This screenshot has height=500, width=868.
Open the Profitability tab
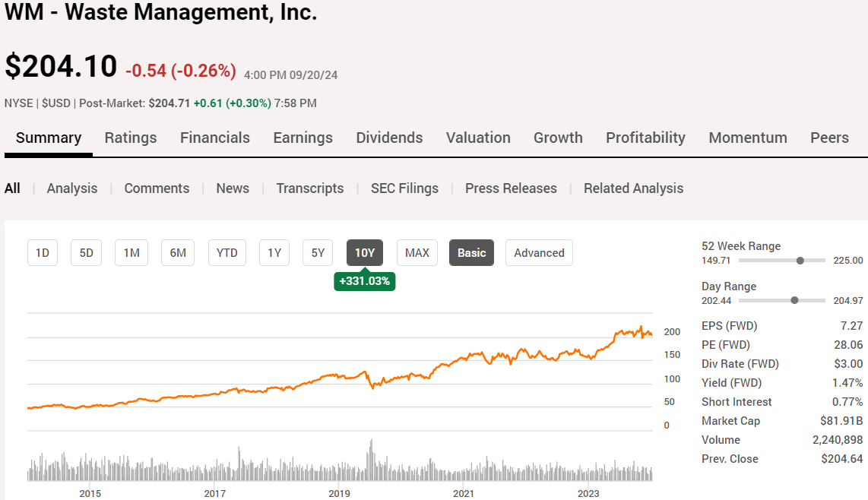coord(645,138)
